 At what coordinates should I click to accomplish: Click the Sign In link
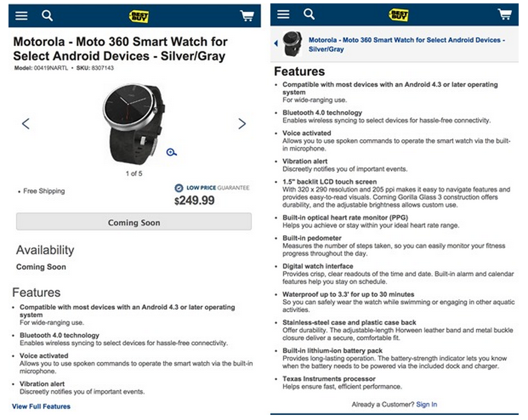(426, 404)
